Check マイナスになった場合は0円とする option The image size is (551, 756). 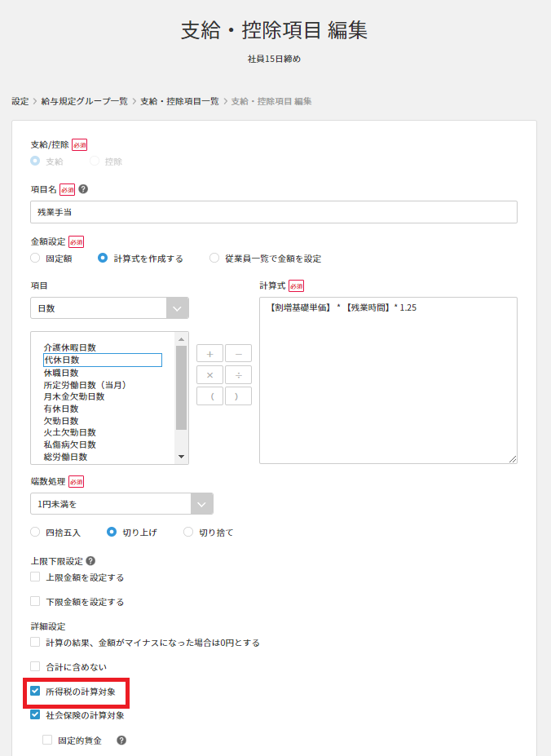pyautogui.click(x=35, y=642)
